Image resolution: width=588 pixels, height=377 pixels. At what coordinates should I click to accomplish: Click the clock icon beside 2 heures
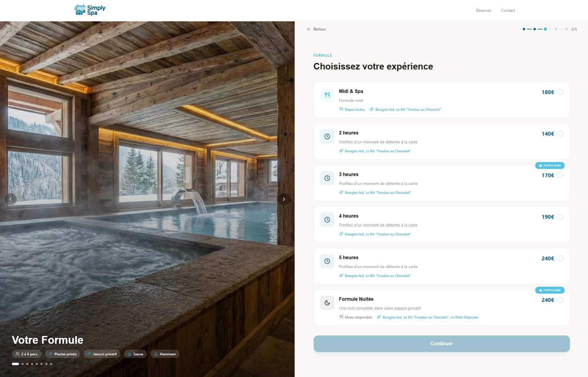click(x=327, y=137)
